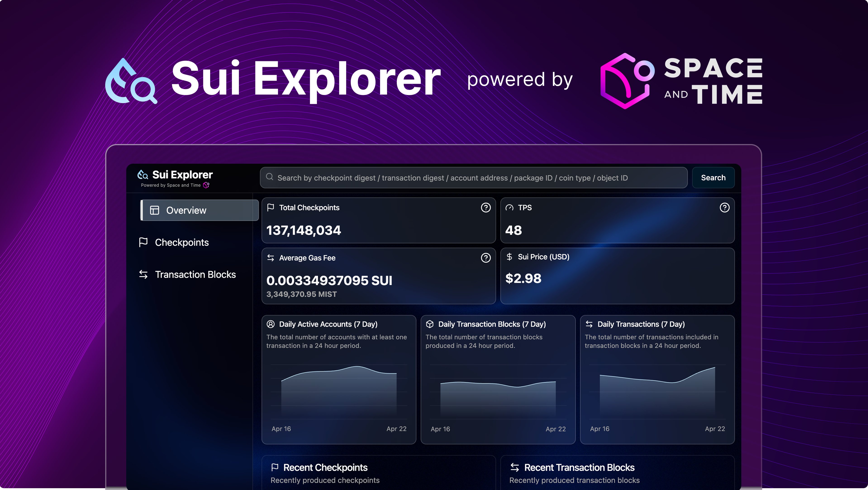Click the user icon on Daily Active Accounts
Screen dimensions: 868x490
[270, 324]
